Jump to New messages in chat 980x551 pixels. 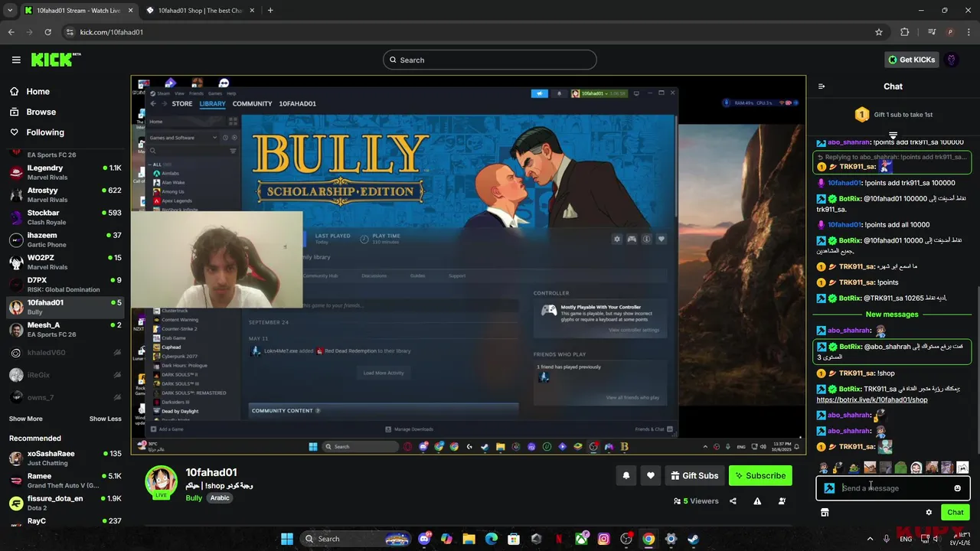[x=892, y=315]
